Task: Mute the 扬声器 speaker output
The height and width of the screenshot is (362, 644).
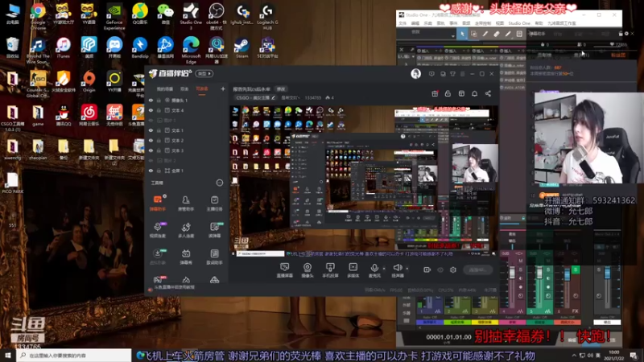Action: coord(397,270)
